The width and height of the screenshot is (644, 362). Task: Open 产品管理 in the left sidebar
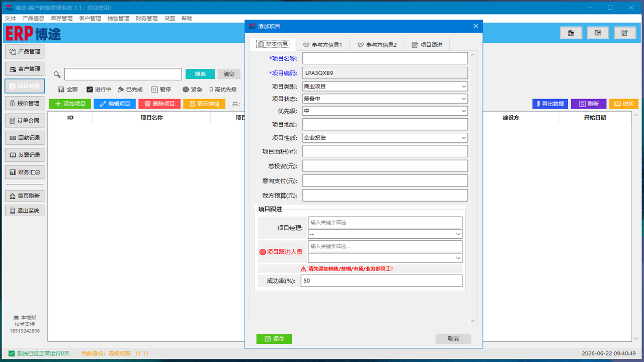click(x=25, y=51)
